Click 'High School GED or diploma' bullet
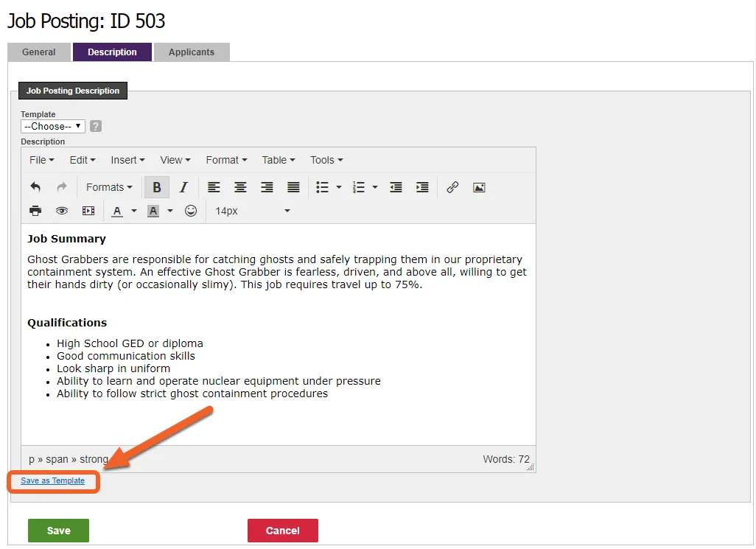 pyautogui.click(x=130, y=343)
